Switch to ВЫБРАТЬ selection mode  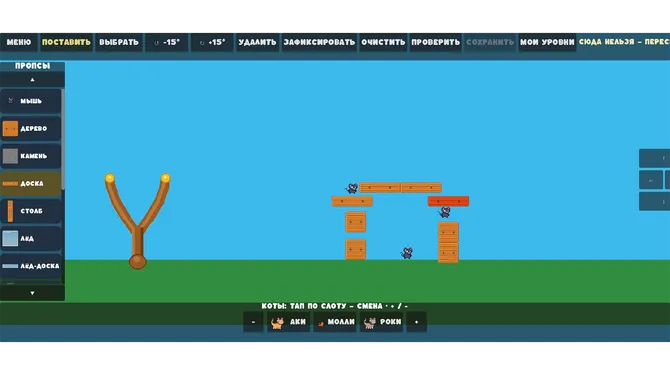pos(119,42)
